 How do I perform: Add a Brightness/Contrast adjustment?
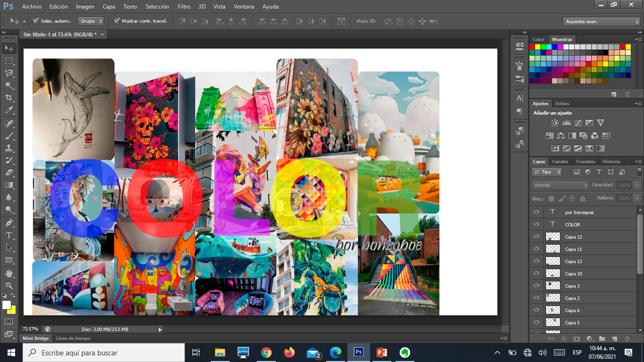pyautogui.click(x=554, y=123)
